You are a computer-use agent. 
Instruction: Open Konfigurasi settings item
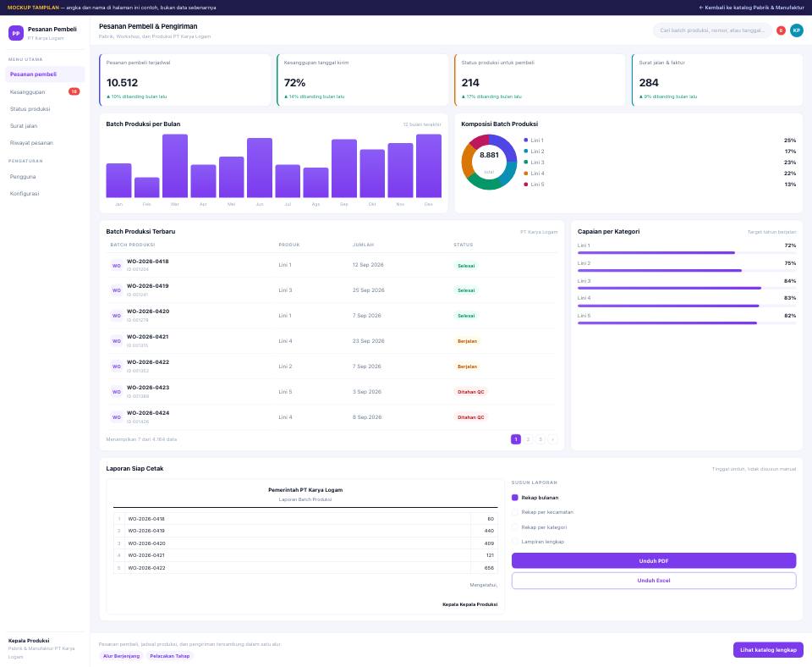pyautogui.click(x=45, y=193)
